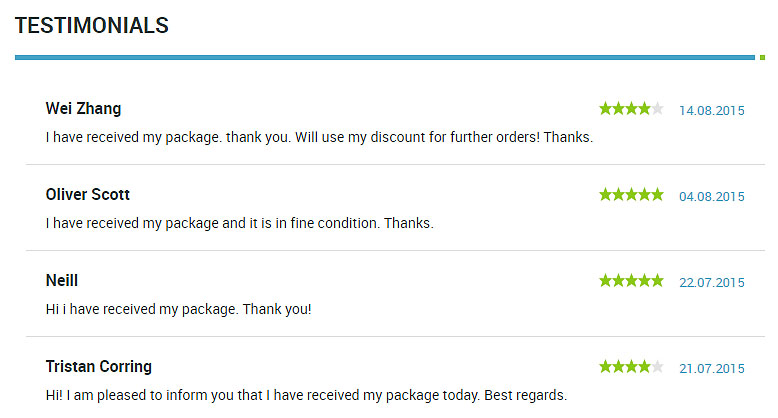
Task: Click the grey fifth star in Tristan Corring's rating
Action: click(x=657, y=366)
